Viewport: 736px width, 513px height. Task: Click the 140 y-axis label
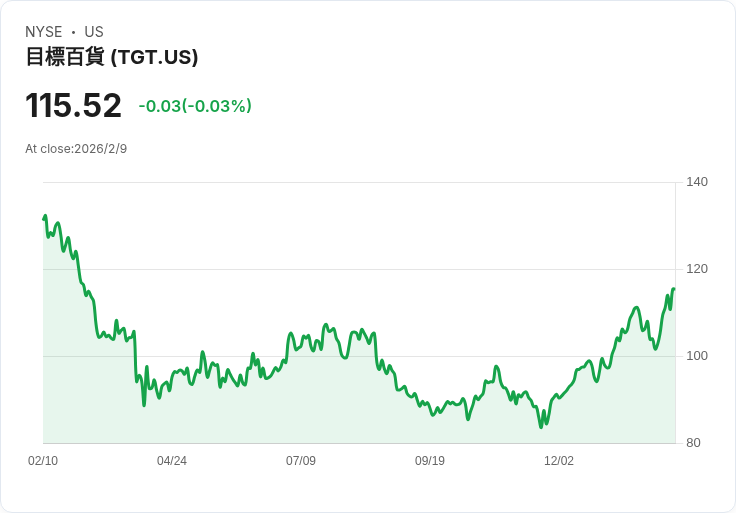point(697,182)
